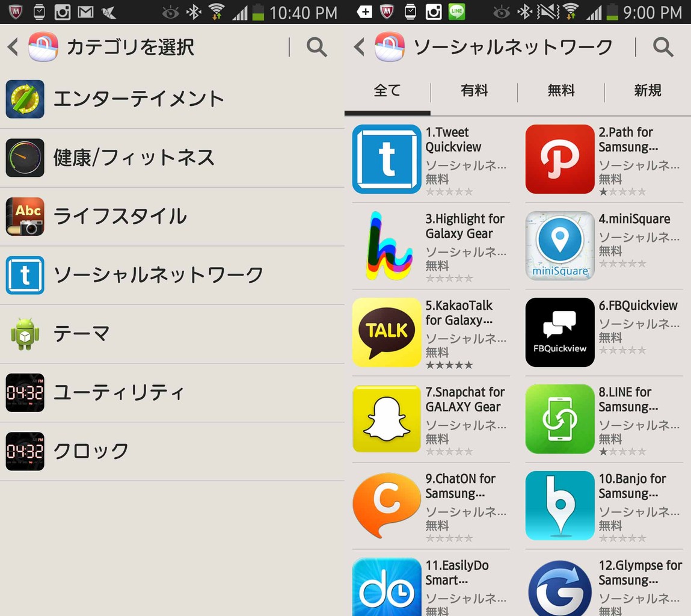Tap store bag icon beside ソーシャルネットワーク title
The height and width of the screenshot is (616, 691).
[390, 47]
